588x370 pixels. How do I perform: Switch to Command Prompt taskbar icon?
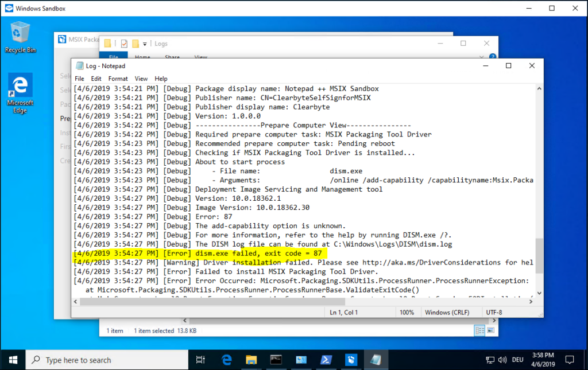click(x=276, y=360)
